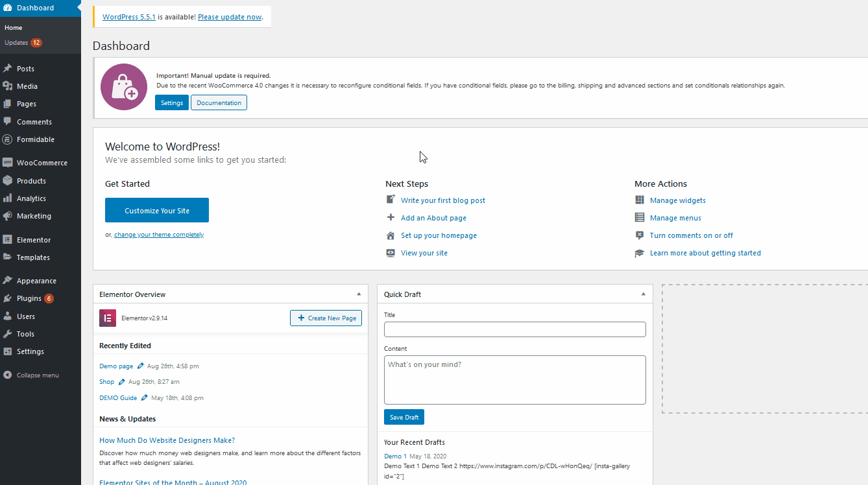Click the Posts pushpin icon

(x=7, y=68)
